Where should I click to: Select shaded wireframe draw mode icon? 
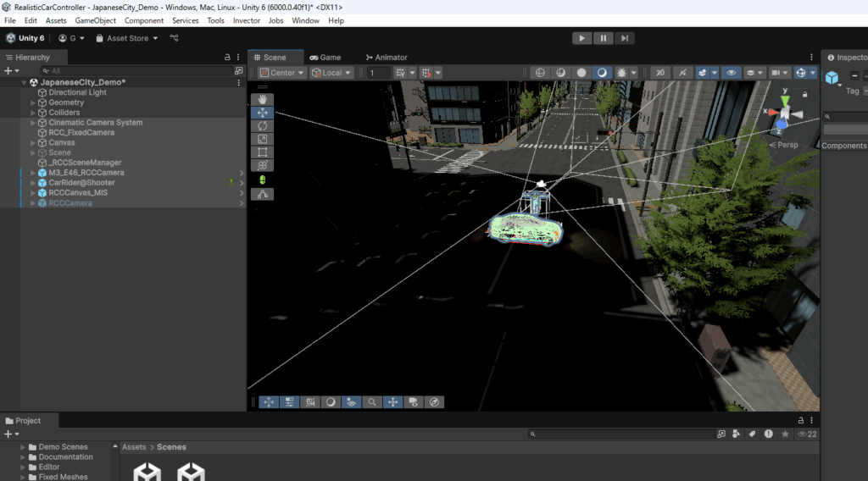[x=561, y=73]
